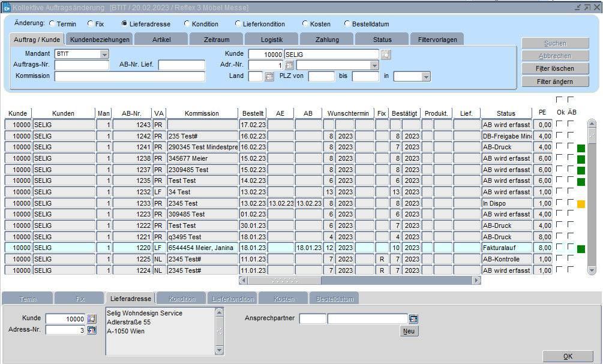
Task: Click green status marker for order 1220
Action: click(581, 248)
